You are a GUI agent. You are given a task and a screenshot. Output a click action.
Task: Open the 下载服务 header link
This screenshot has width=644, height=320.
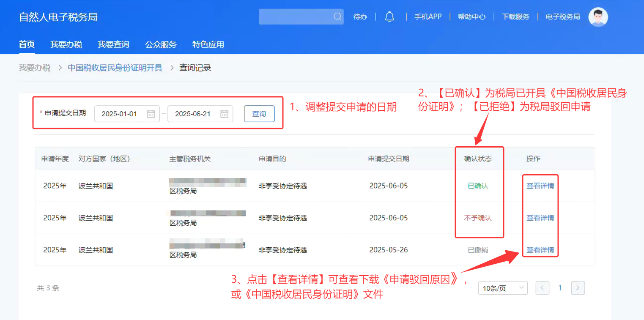tap(515, 17)
